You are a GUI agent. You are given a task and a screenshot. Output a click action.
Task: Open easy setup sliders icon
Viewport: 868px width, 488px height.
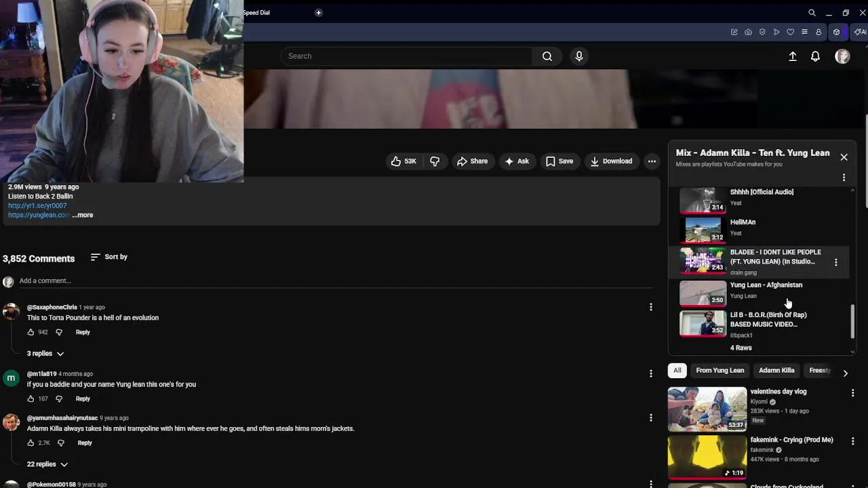[x=804, y=32]
